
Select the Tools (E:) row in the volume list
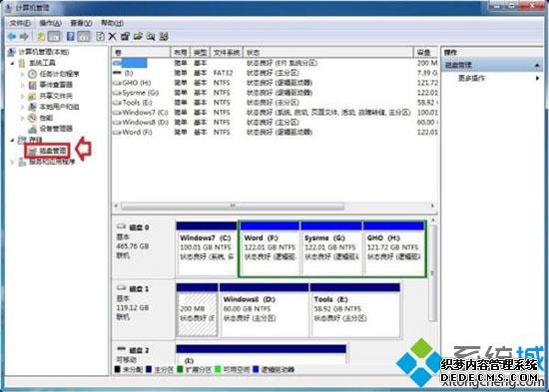275,103
